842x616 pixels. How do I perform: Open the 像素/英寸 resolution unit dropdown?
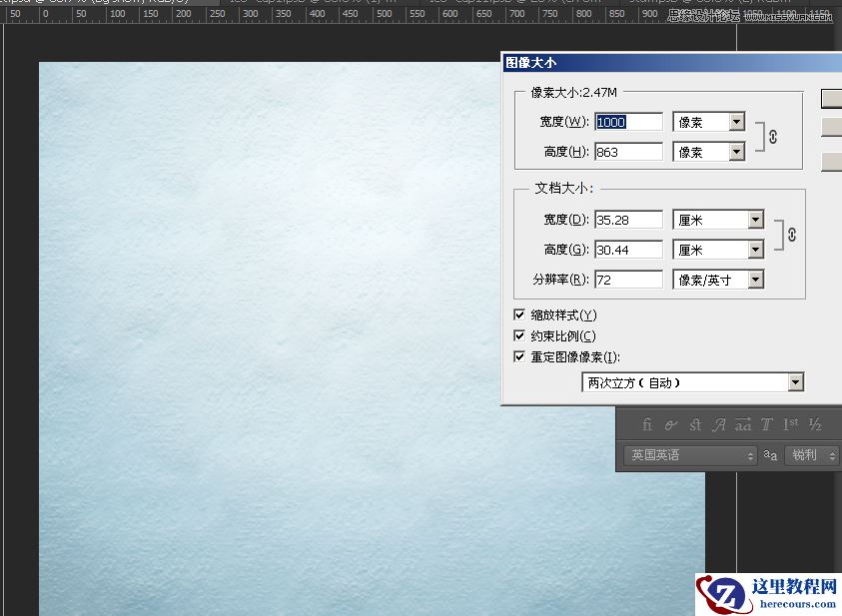pyautogui.click(x=755, y=280)
